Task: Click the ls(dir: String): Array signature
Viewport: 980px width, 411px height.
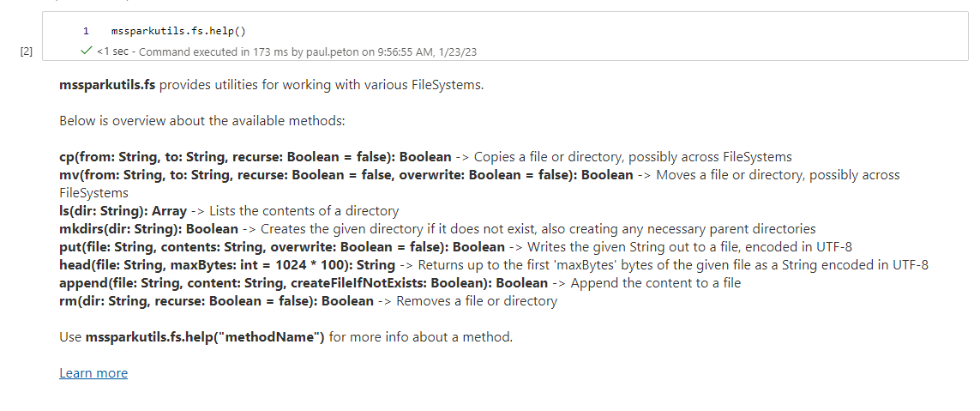Action: [123, 211]
